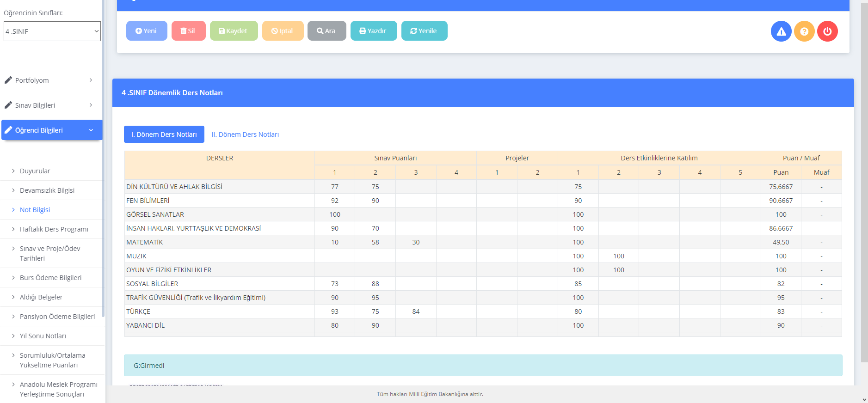Click the blue warning triangle icon
Image resolution: width=868 pixels, height=403 pixels.
pyautogui.click(x=781, y=31)
